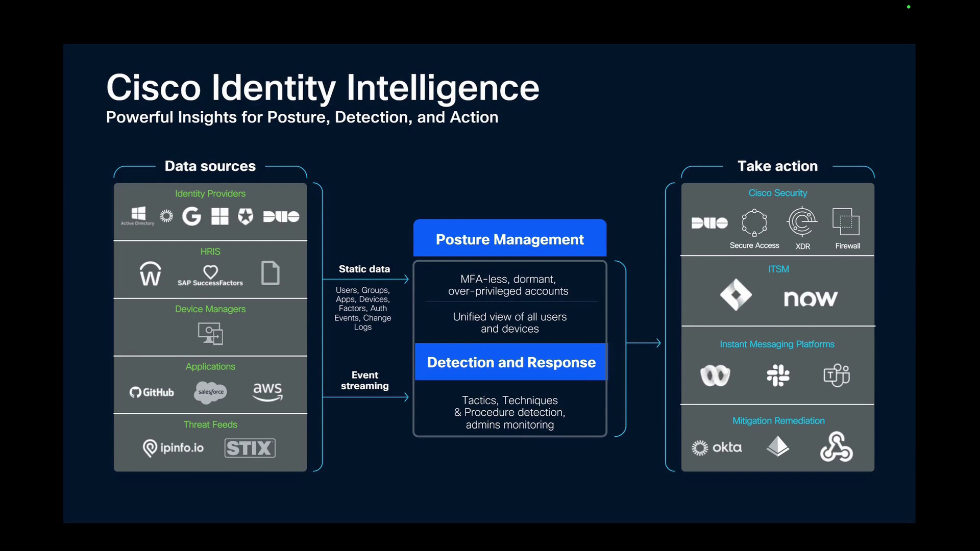
Task: Click the AWS logo
Action: click(x=268, y=392)
